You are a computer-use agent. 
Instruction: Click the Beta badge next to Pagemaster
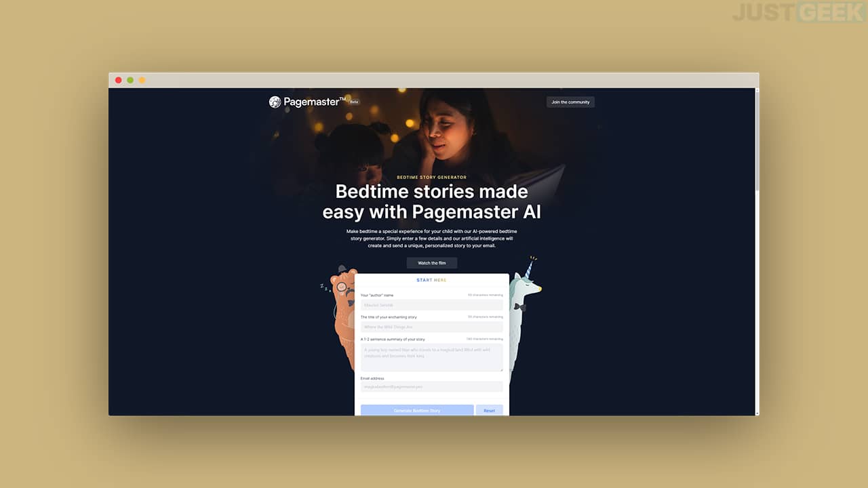[x=354, y=102]
